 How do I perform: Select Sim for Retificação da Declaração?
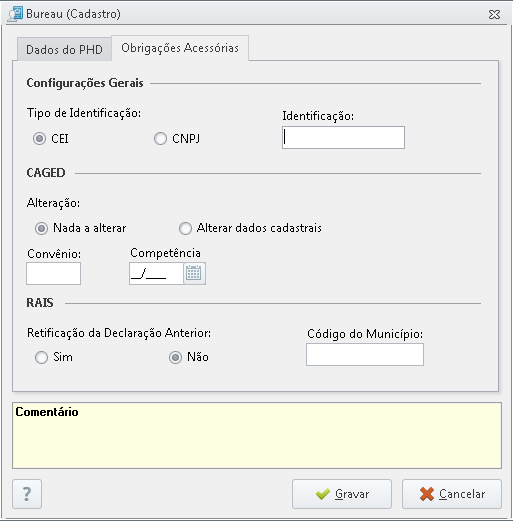41,357
